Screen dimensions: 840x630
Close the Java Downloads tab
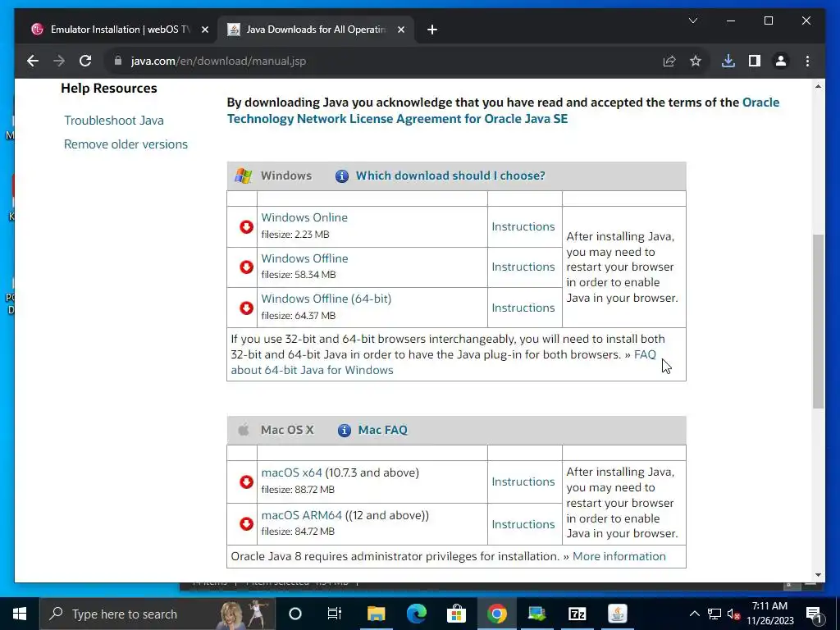tap(400, 30)
